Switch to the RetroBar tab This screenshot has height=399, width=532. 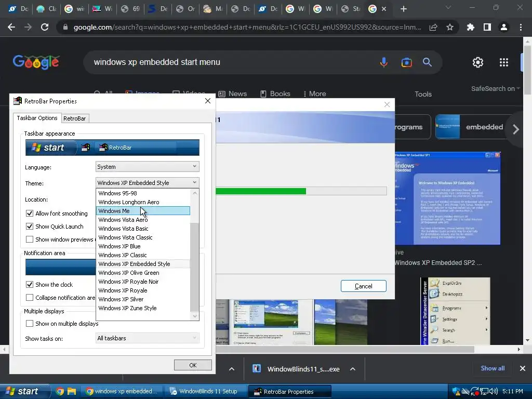pyautogui.click(x=75, y=118)
